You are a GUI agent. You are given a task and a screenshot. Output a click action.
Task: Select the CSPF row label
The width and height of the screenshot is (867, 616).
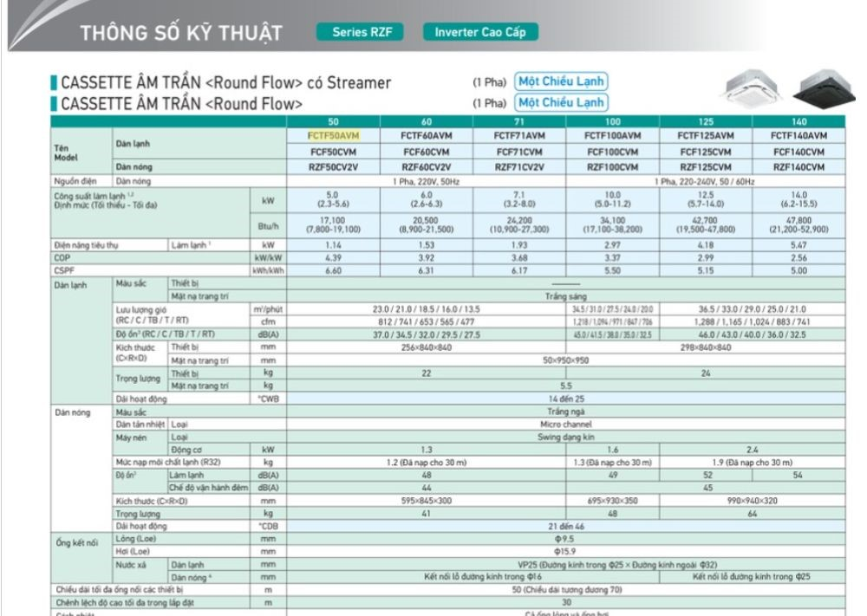pyautogui.click(x=62, y=270)
